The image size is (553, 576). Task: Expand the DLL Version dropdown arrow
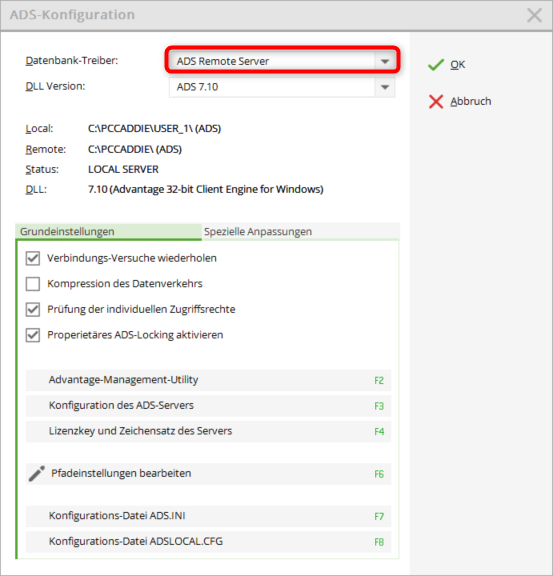[x=385, y=87]
